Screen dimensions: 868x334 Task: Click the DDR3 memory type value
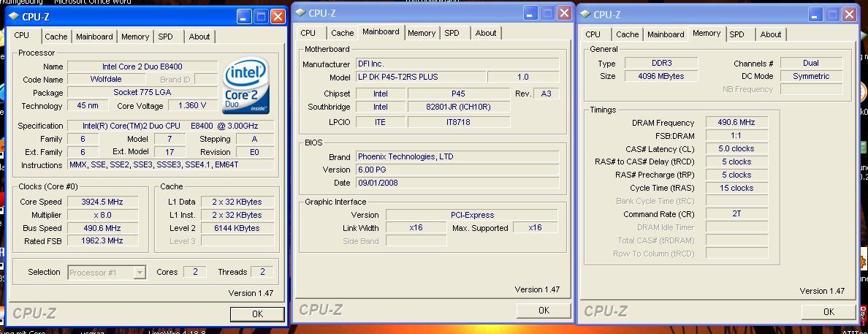click(x=661, y=63)
